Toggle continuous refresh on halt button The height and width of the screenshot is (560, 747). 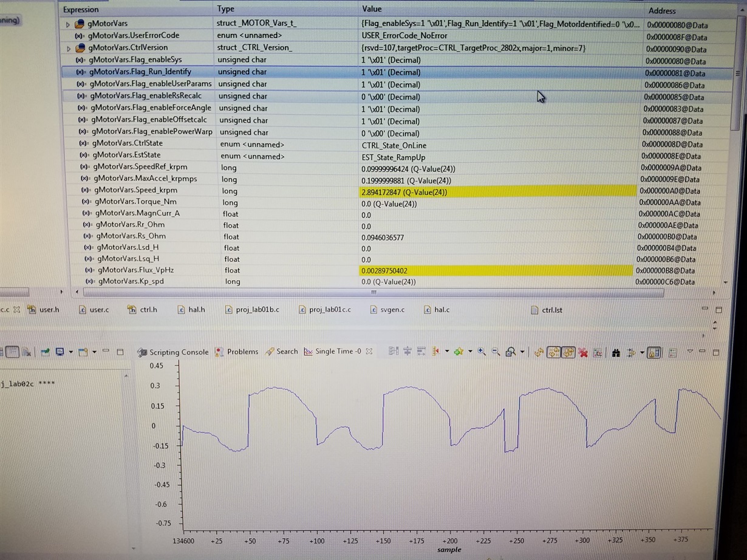tap(554, 352)
